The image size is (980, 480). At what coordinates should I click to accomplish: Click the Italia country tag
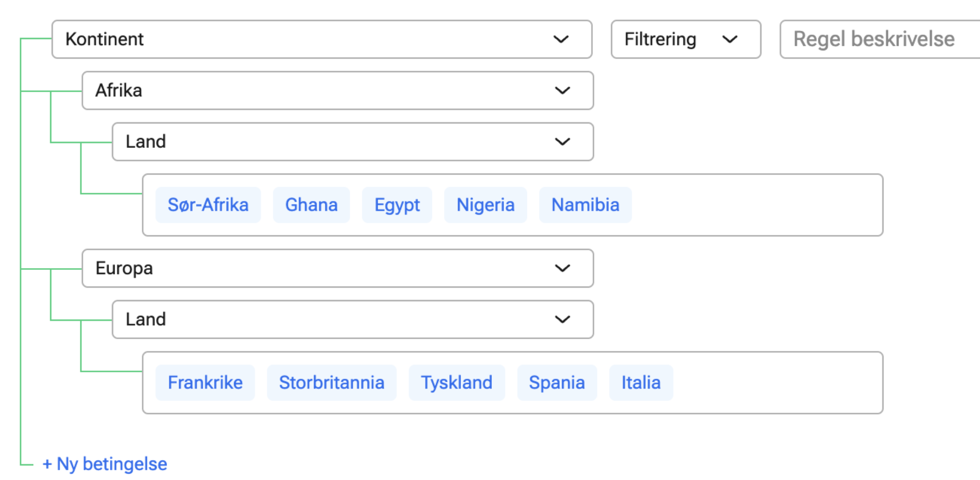pos(641,383)
